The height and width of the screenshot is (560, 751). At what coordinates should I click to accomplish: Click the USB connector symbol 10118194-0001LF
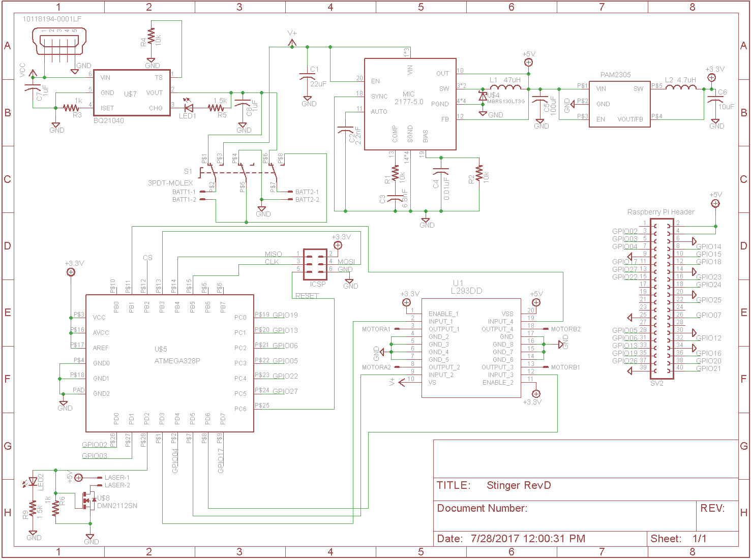[59, 41]
